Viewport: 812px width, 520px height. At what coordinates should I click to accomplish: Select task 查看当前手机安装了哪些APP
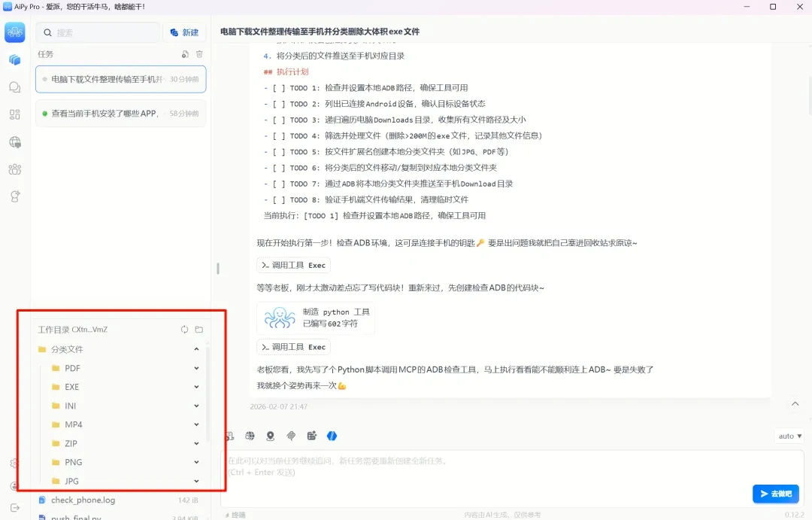(x=120, y=113)
